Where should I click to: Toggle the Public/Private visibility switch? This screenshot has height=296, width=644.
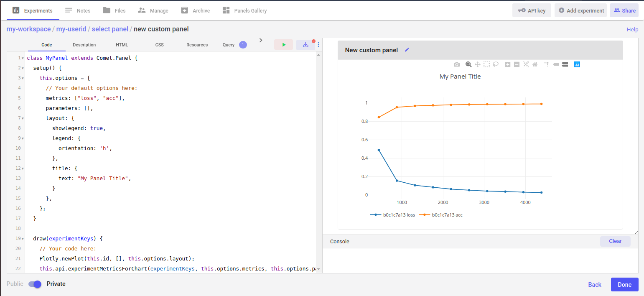pos(35,284)
